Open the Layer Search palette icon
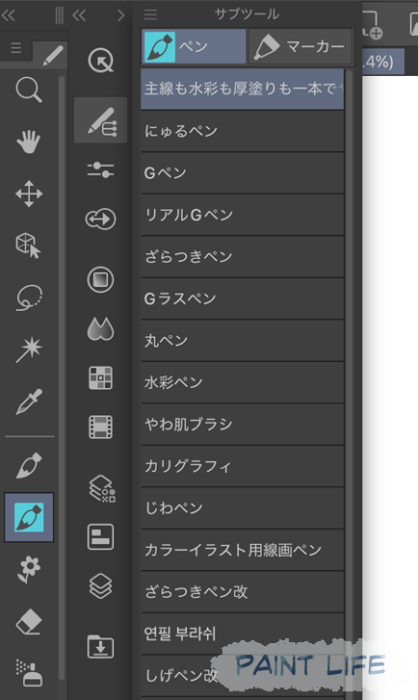Screen dimensions: 418x700 (100, 536)
